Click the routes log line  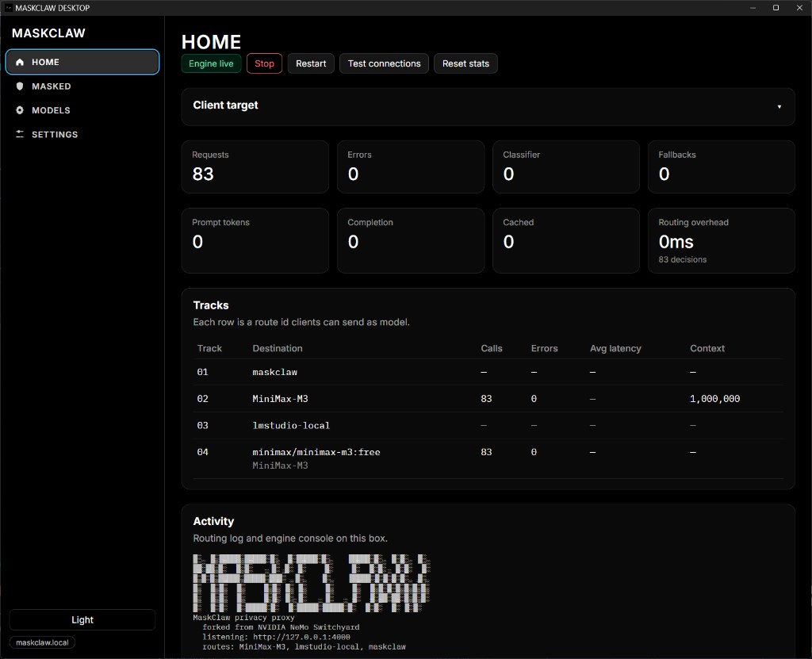[304, 647]
